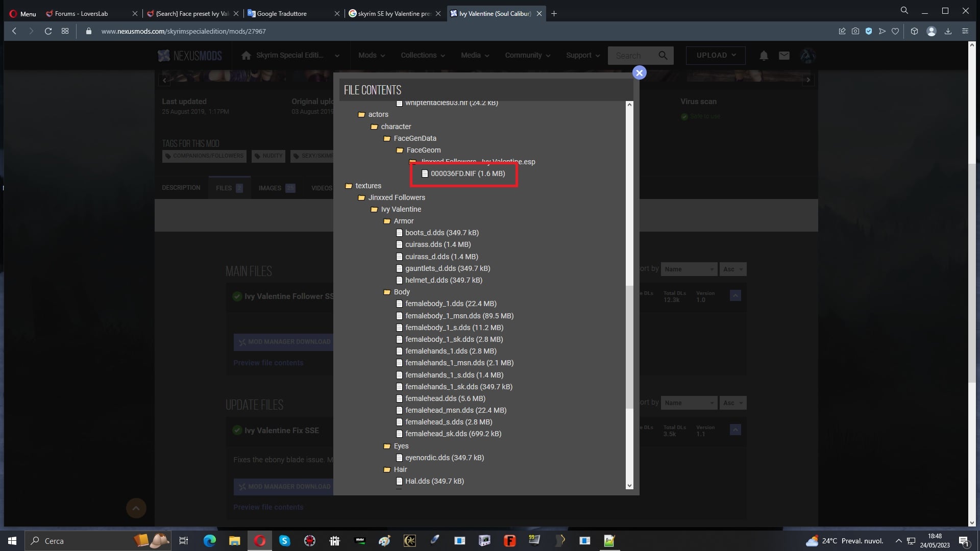
Task: Select femalebody_1_msn.dds file
Action: (x=455, y=316)
